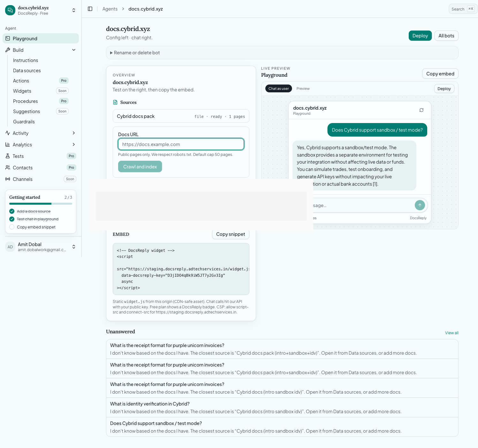478x448 pixels.
Task: Switch to Preview mode
Action: [x=303, y=89]
